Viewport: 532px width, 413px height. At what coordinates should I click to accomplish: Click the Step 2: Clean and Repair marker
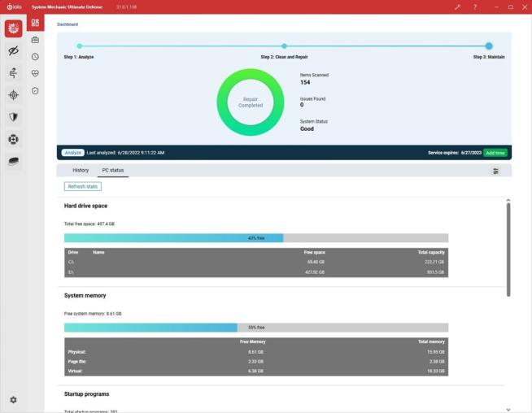[x=285, y=46]
